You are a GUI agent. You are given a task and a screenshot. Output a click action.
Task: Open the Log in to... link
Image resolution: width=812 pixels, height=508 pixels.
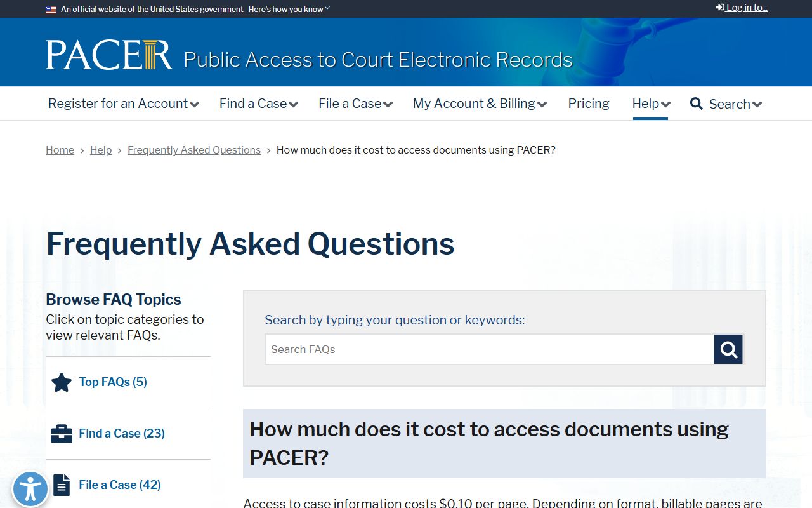(x=742, y=8)
